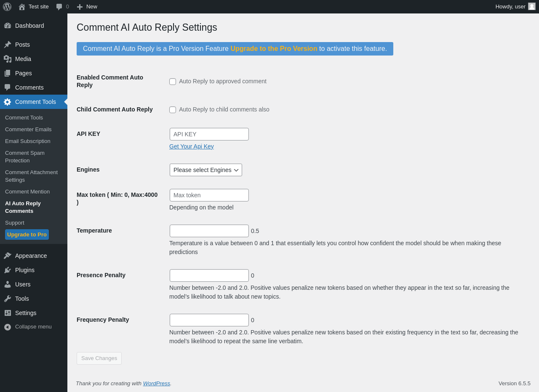Screen dimensions: 539x392
Task: Collapse the admin sidebar menu
Action: (x=34, y=327)
